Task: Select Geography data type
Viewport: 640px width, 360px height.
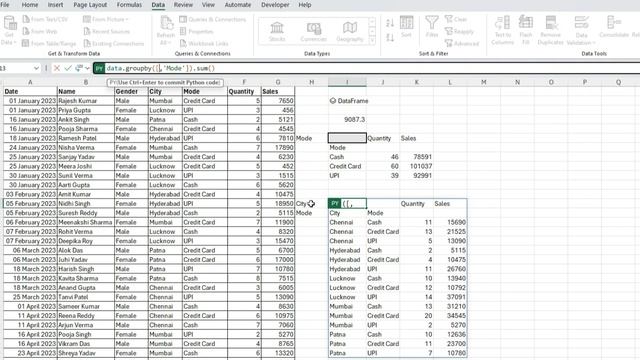Action: [x=350, y=31]
